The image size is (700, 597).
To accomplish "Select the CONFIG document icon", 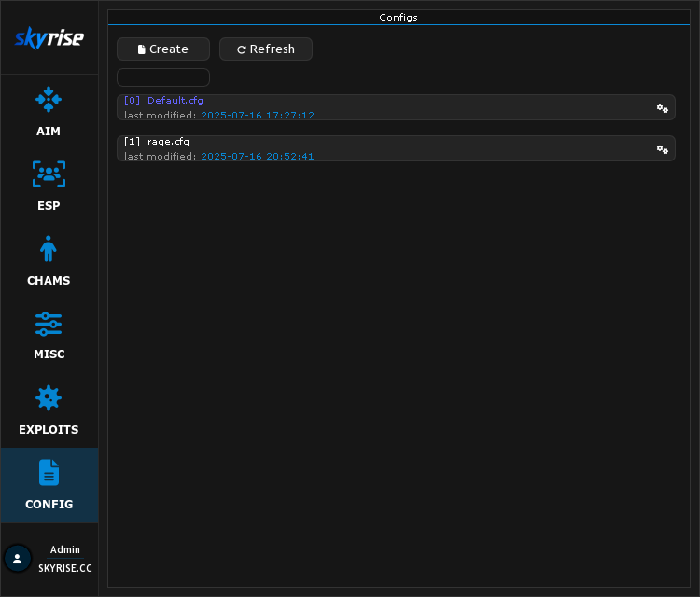I will pyautogui.click(x=49, y=472).
